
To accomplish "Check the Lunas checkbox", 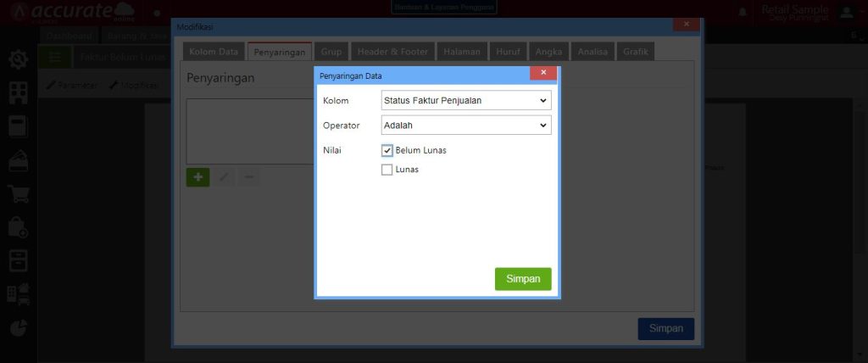I will tap(387, 170).
